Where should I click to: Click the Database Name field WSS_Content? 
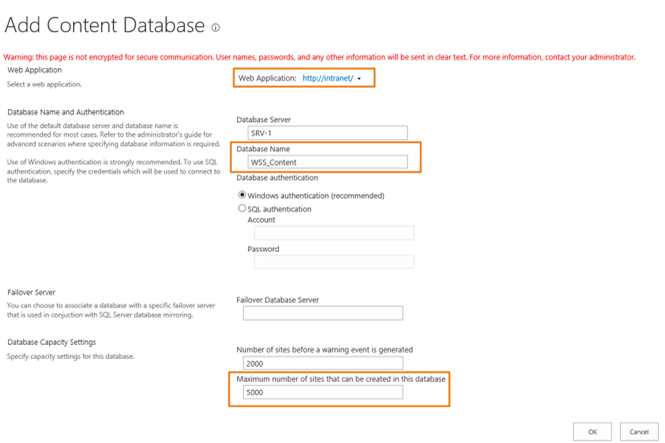(x=327, y=162)
